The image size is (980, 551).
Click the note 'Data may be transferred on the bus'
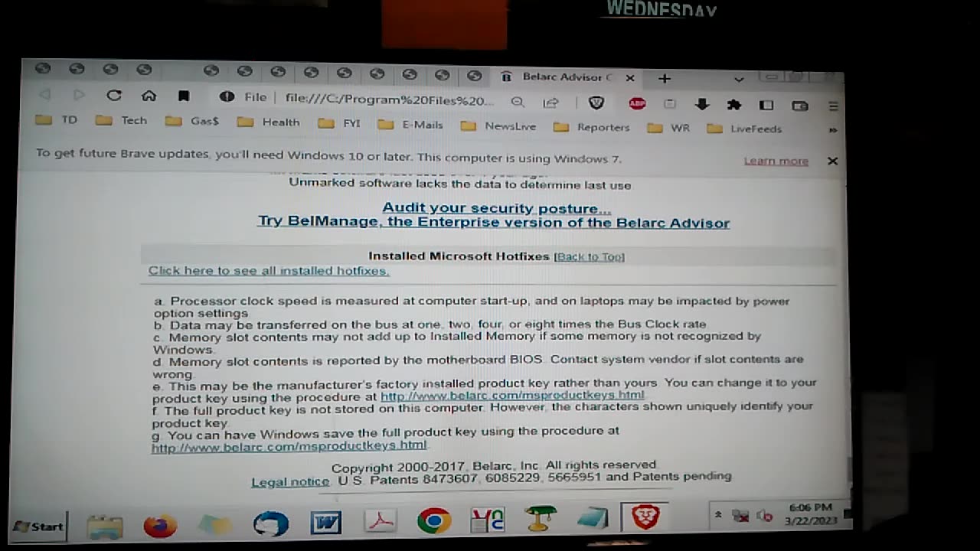click(x=430, y=324)
